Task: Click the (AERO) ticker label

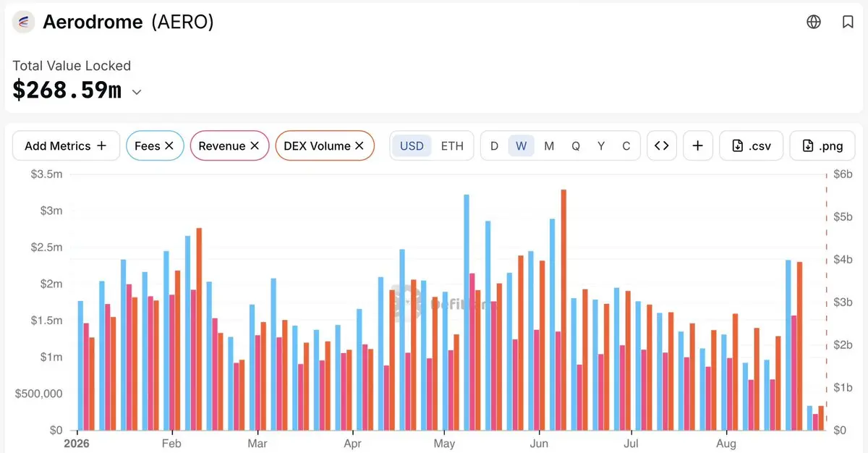Action: tap(182, 22)
